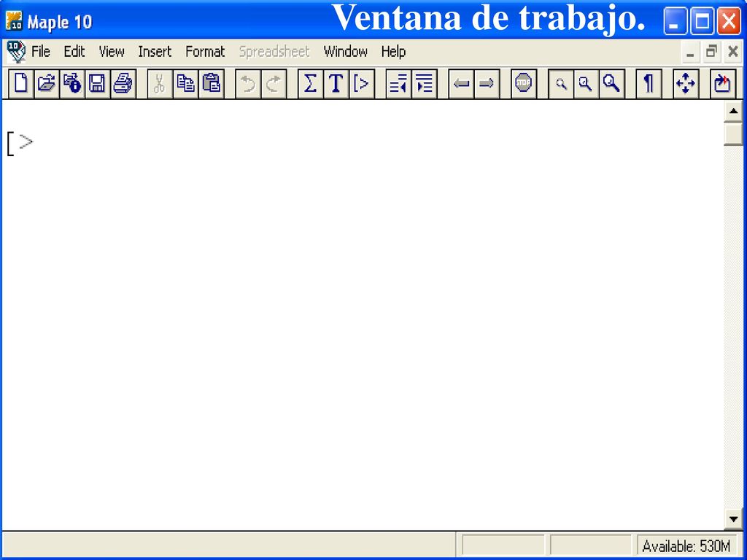Maximize the Maple 10 application window
The width and height of the screenshot is (747, 560).
click(703, 21)
